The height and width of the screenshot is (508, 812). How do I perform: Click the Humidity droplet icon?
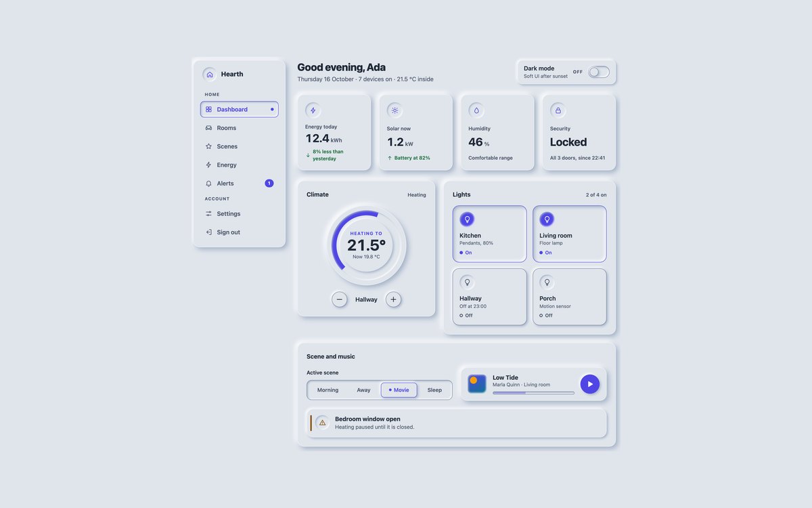pos(476,110)
